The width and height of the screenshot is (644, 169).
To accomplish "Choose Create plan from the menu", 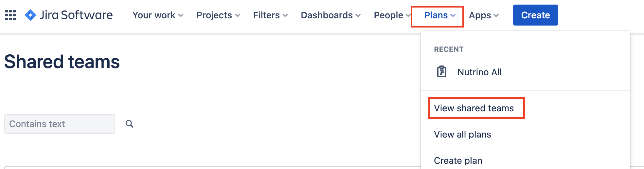I will pos(458,160).
